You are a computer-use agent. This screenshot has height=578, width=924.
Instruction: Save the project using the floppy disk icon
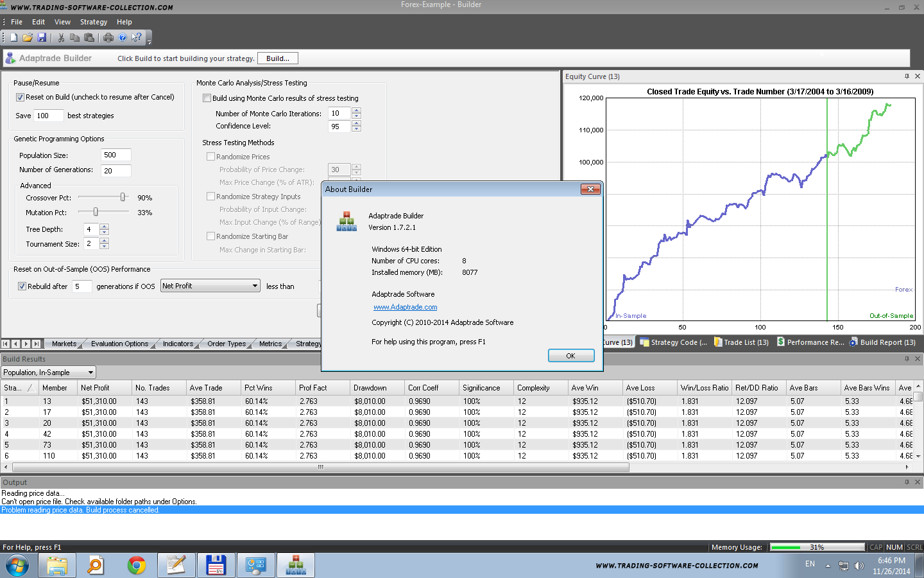pos(42,38)
